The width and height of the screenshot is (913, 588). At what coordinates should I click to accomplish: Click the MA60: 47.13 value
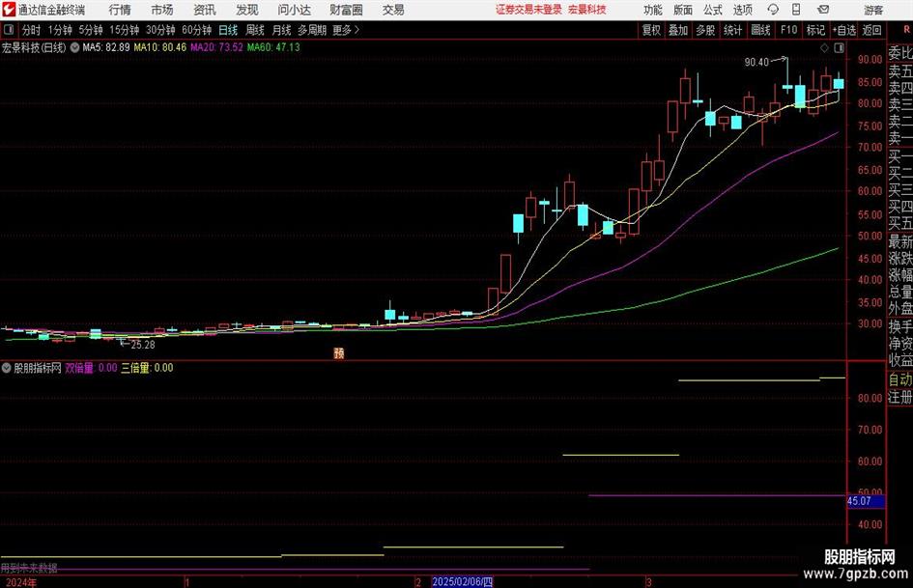(x=273, y=47)
